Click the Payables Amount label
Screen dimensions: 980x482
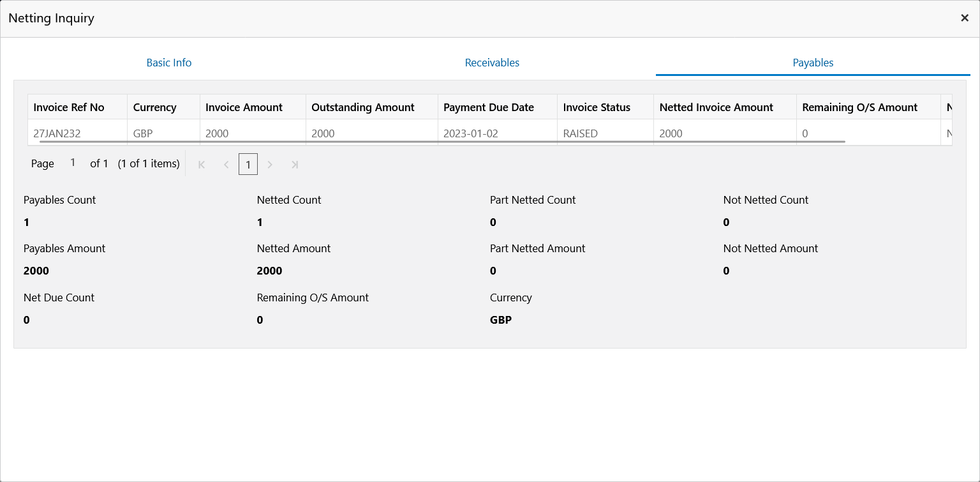point(64,248)
